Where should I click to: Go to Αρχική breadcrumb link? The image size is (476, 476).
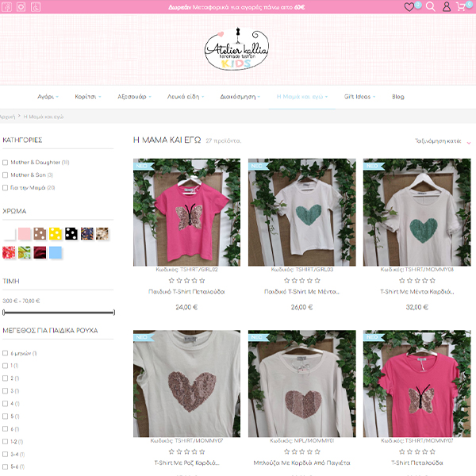click(8, 117)
